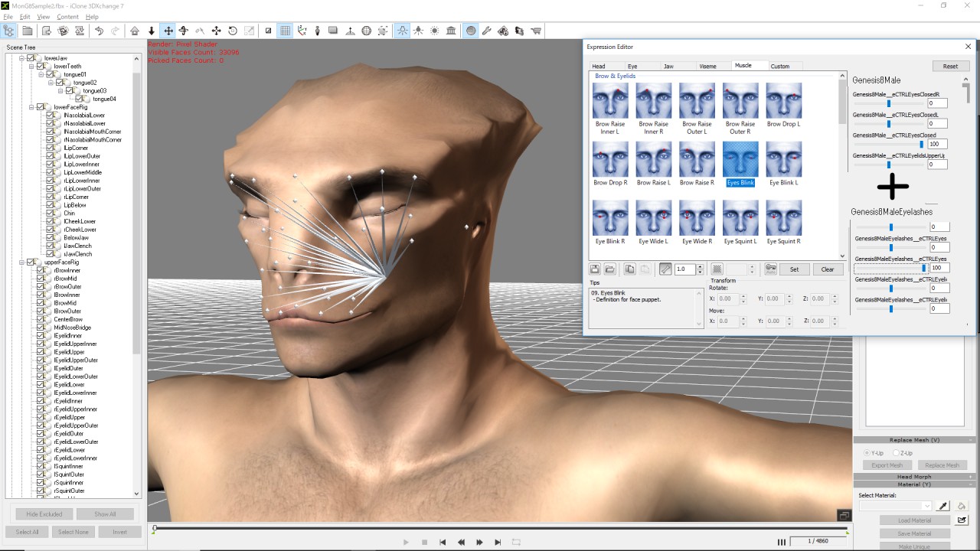Collapse the lowerJaw tree node
Screen dimensions: 980x551
[22, 58]
